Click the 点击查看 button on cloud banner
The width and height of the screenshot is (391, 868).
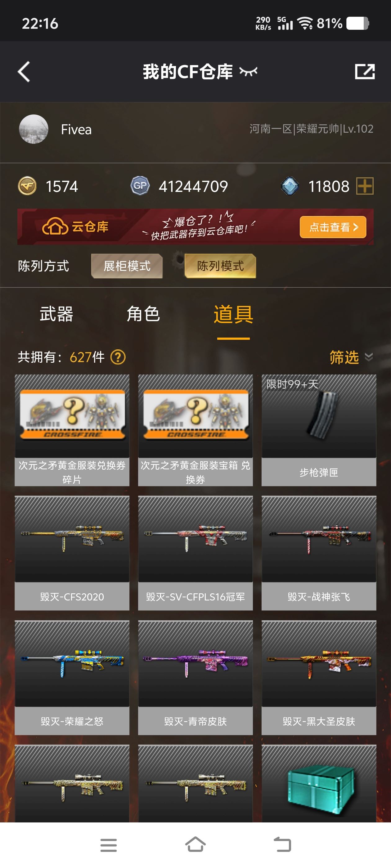(333, 227)
